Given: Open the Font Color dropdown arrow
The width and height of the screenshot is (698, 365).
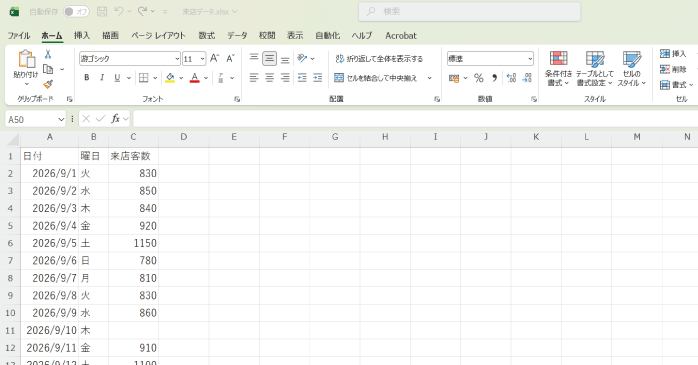Looking at the screenshot, I should click(x=206, y=78).
